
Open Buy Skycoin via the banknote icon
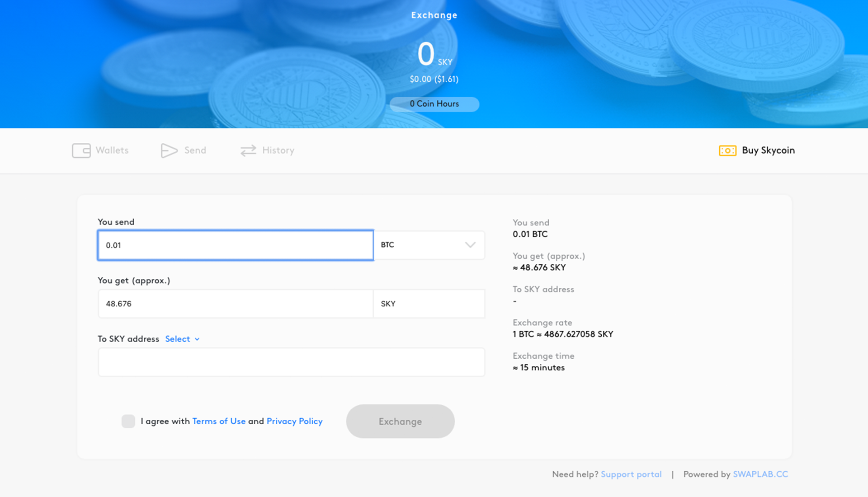(727, 150)
